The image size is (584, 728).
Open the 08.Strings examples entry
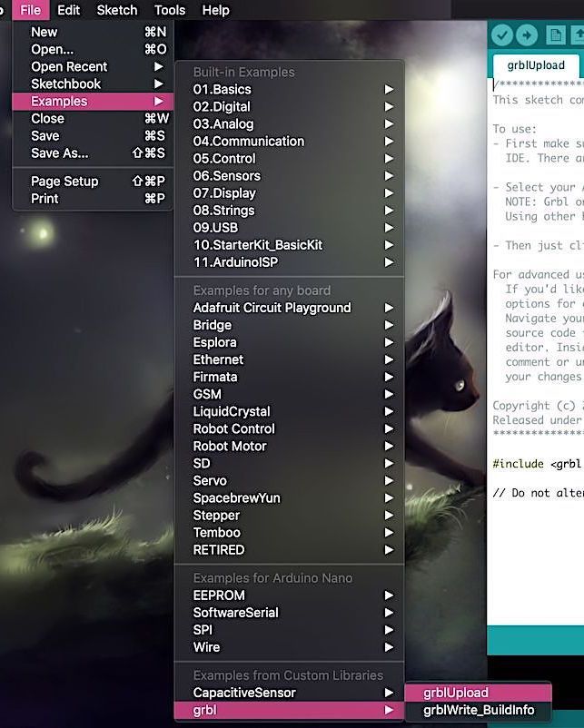click(x=289, y=211)
